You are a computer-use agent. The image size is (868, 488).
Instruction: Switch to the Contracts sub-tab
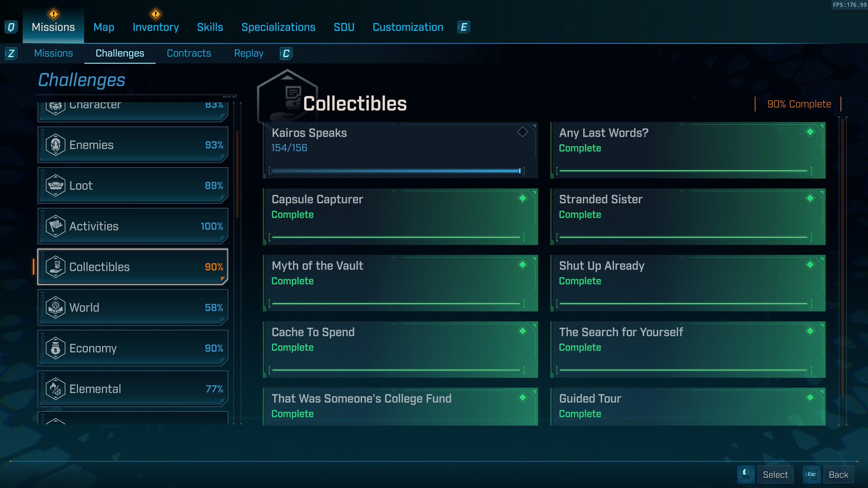coord(189,53)
